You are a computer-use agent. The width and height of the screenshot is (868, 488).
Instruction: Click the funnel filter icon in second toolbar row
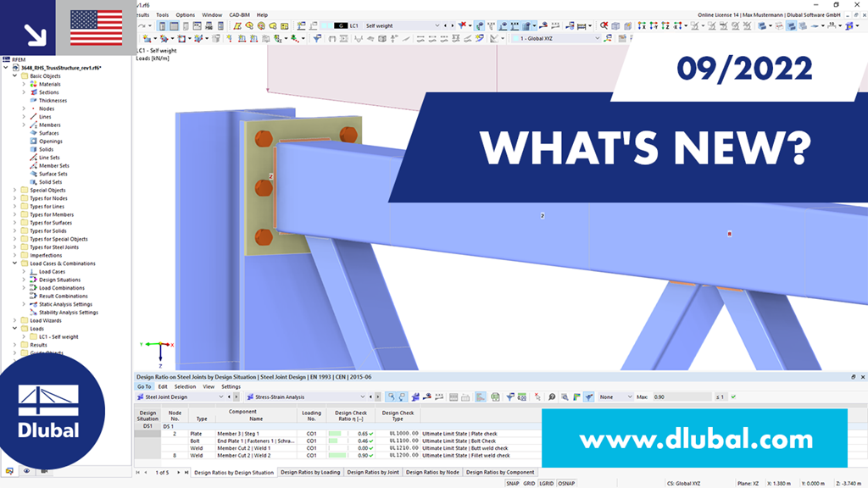pyautogui.click(x=317, y=38)
